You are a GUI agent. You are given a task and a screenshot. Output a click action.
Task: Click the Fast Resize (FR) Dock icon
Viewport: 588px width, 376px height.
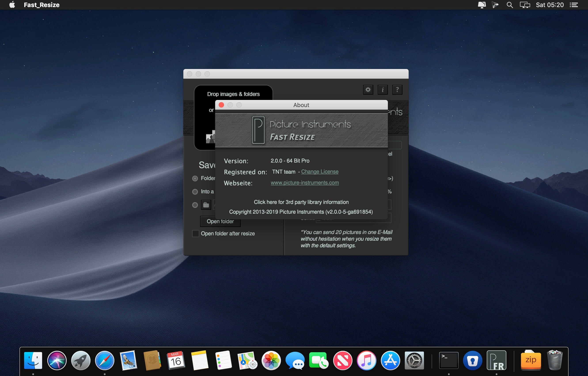pos(496,360)
